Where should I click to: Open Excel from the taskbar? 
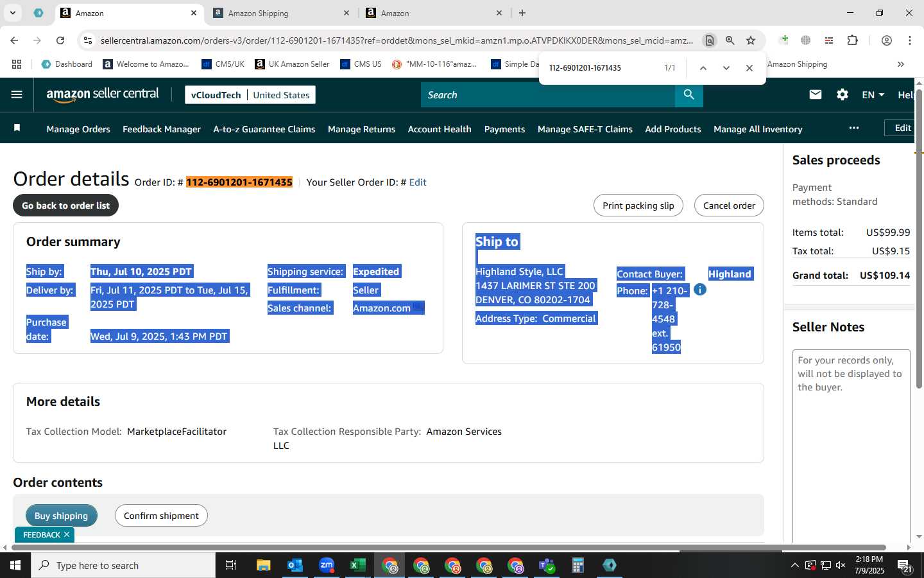tap(357, 565)
